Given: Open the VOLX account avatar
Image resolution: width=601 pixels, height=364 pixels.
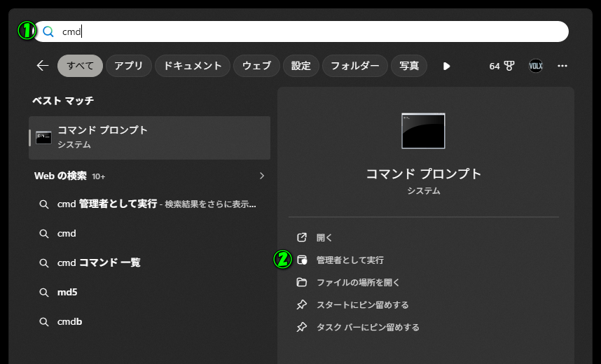Looking at the screenshot, I should tap(536, 66).
